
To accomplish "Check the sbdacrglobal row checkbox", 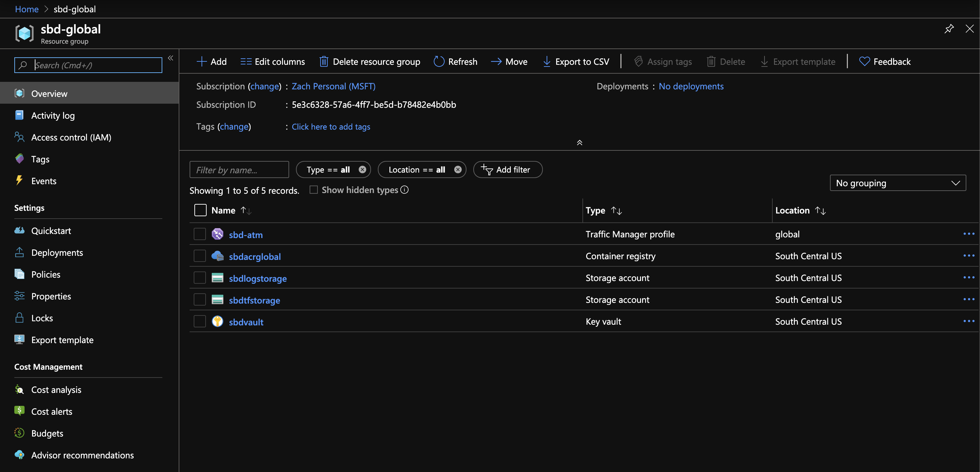I will [200, 256].
